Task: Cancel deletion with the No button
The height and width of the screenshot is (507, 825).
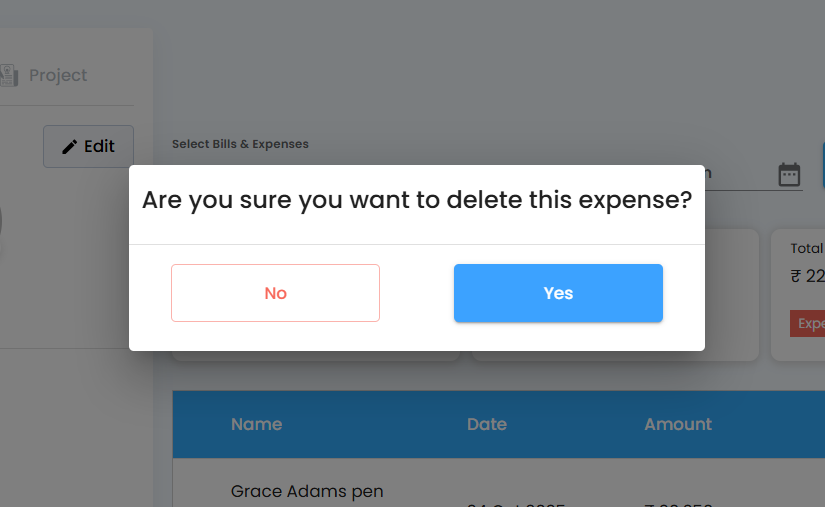Action: coord(275,293)
